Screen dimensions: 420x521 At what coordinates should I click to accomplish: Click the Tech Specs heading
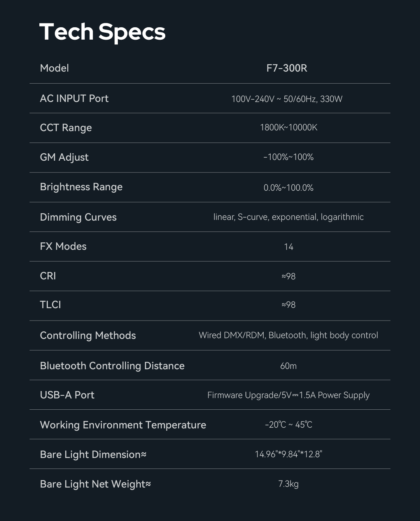click(102, 32)
